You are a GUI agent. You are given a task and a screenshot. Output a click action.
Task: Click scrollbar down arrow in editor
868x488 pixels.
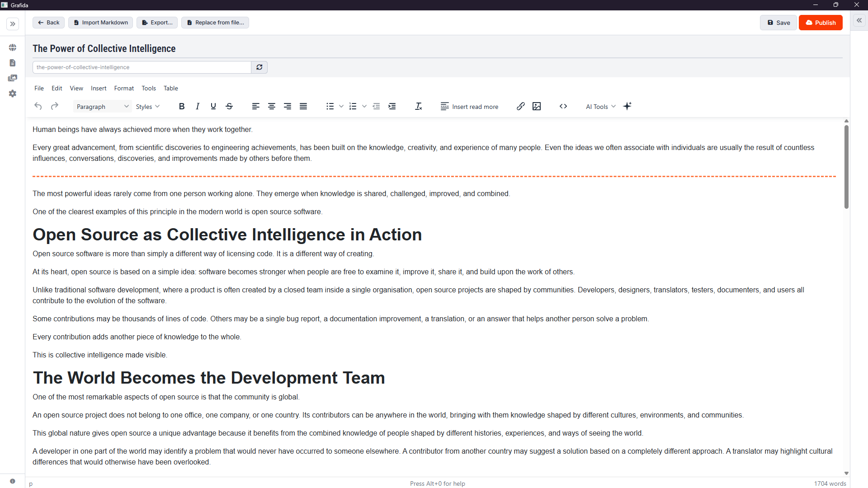click(x=846, y=473)
